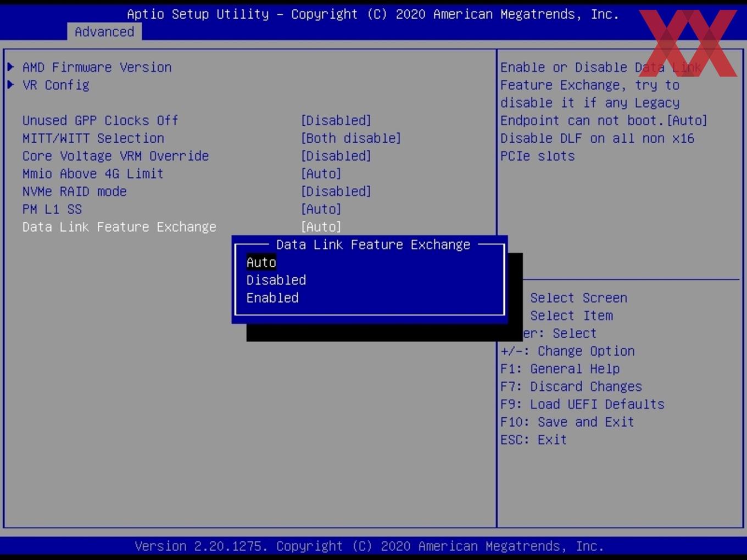Click the Aptio Setup Utility header text
Viewport: 747px width, 560px height.
[x=373, y=14]
